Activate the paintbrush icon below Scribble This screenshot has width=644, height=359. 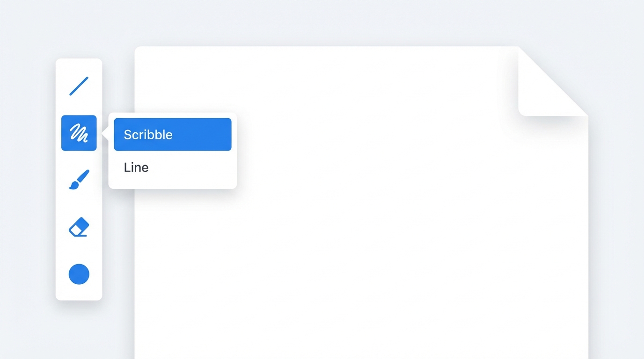79,179
